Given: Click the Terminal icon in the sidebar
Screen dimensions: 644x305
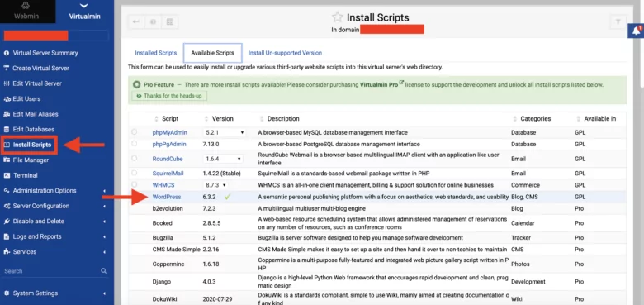Looking at the screenshot, I should [x=6, y=175].
